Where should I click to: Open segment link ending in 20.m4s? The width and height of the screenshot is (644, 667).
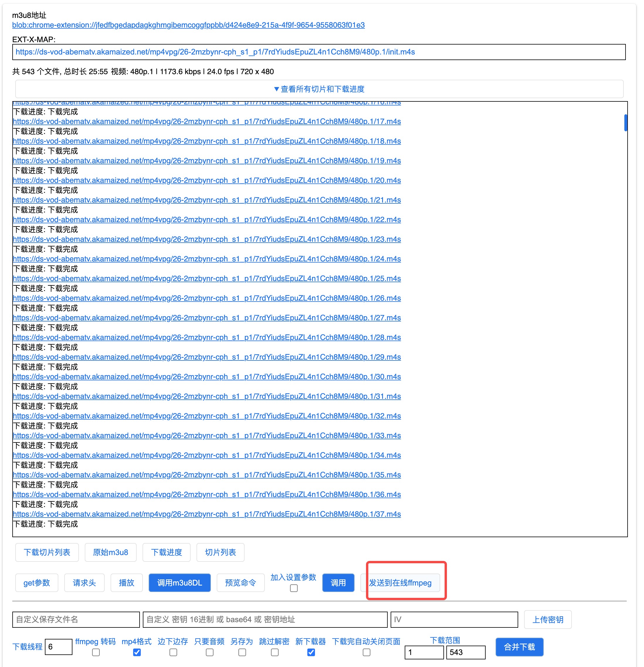point(207,180)
